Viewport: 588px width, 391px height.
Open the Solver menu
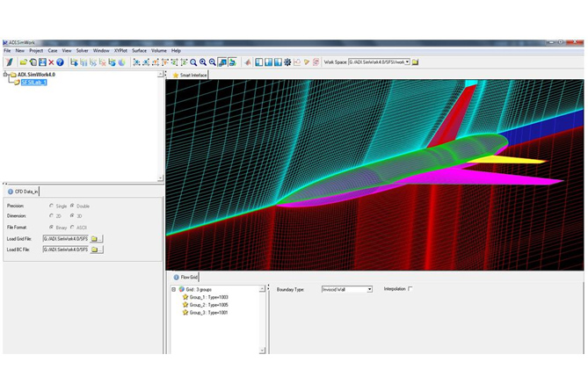tap(82, 51)
